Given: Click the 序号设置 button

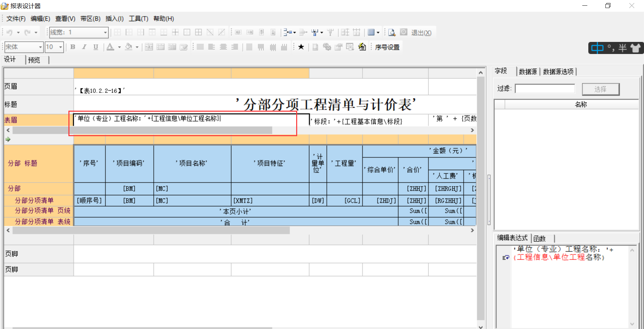Looking at the screenshot, I should click(x=387, y=47).
